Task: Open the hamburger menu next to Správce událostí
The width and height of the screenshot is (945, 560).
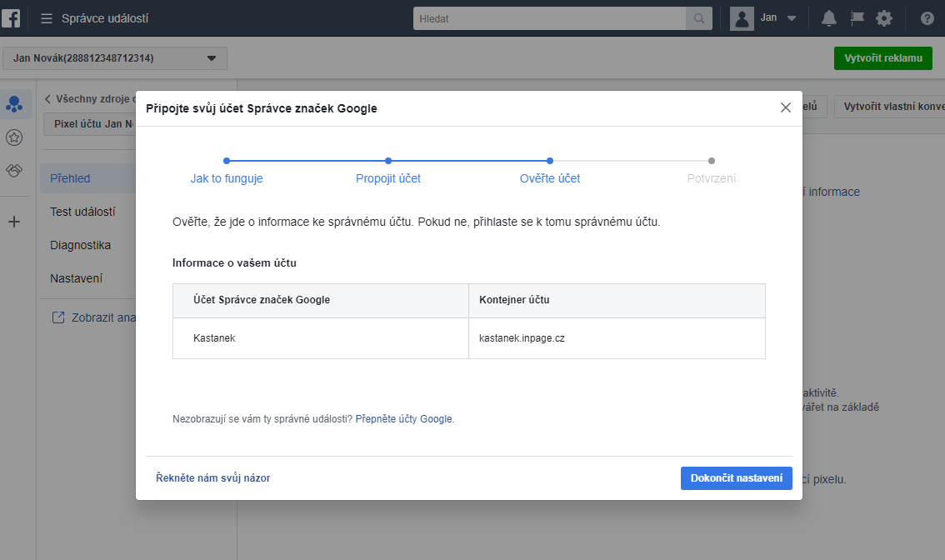Action: pyautogui.click(x=47, y=18)
